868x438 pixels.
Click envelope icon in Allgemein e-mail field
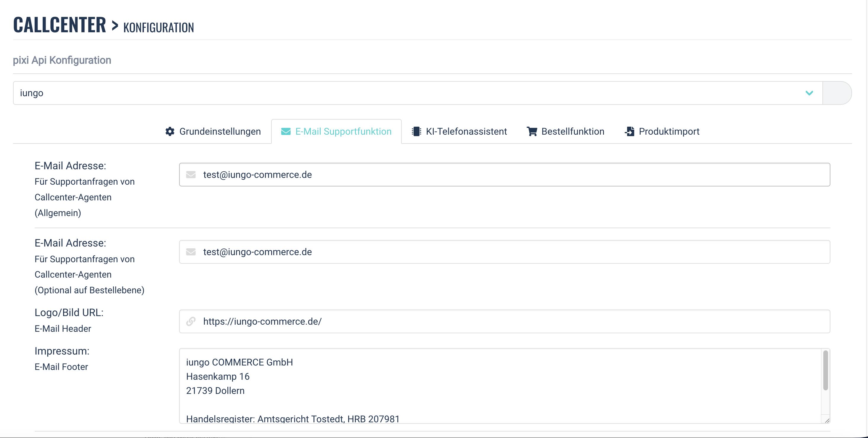191,175
